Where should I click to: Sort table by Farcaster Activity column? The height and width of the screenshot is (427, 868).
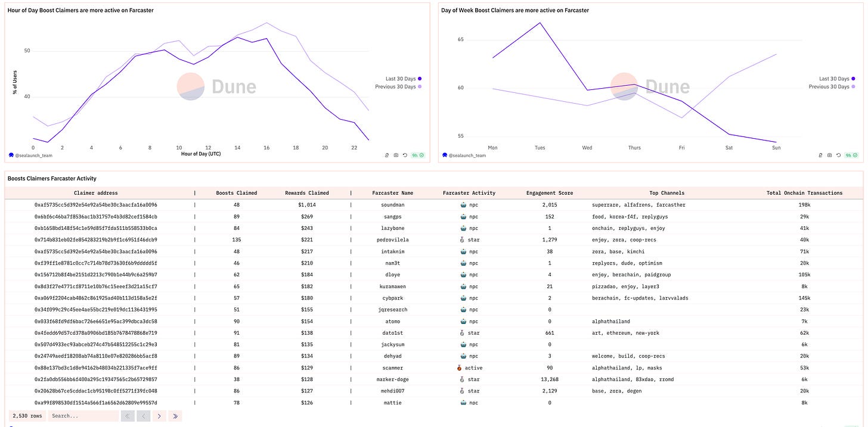point(469,193)
